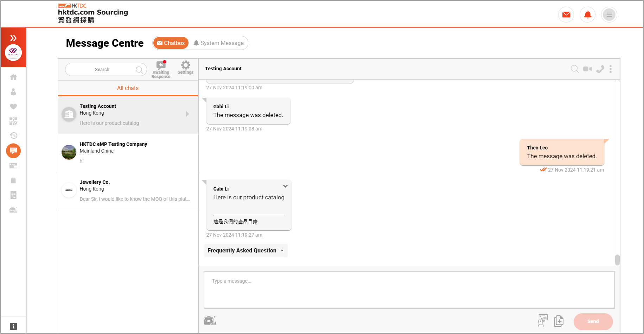Switch to the System Message tab
This screenshot has width=644, height=334.
[x=218, y=43]
